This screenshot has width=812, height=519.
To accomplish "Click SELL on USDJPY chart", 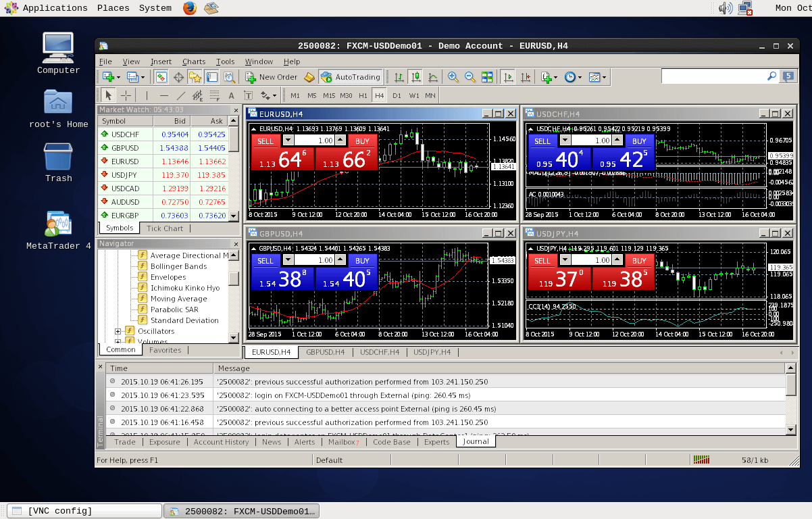I will pos(542,261).
